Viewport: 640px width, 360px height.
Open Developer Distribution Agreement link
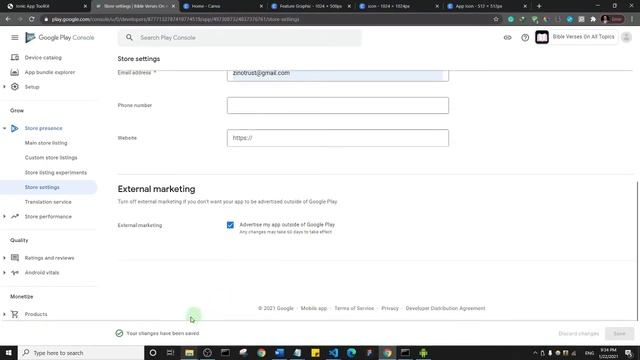pos(445,308)
